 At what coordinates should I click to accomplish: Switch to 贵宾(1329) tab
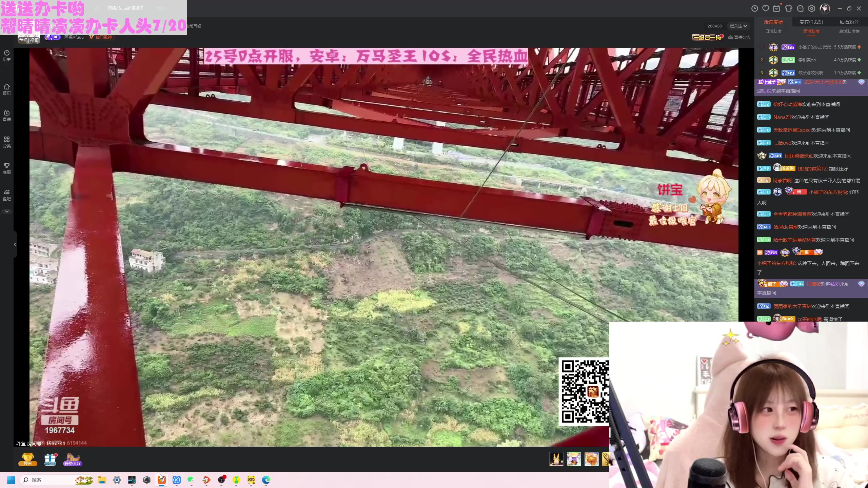pyautogui.click(x=811, y=22)
